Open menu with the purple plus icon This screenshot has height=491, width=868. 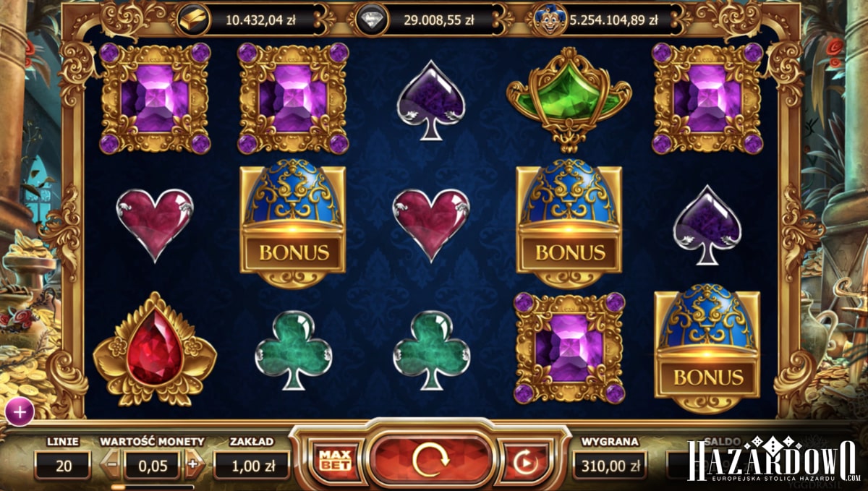pyautogui.click(x=20, y=412)
